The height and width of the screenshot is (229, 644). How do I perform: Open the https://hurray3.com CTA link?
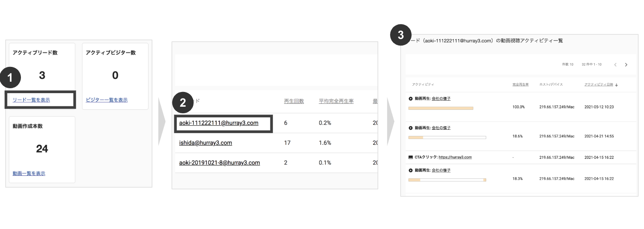455,157
